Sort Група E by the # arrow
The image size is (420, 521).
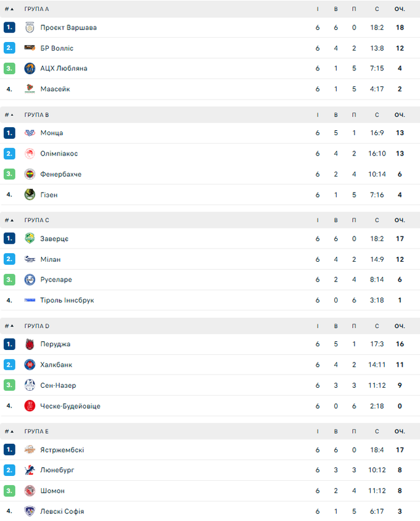click(x=9, y=431)
